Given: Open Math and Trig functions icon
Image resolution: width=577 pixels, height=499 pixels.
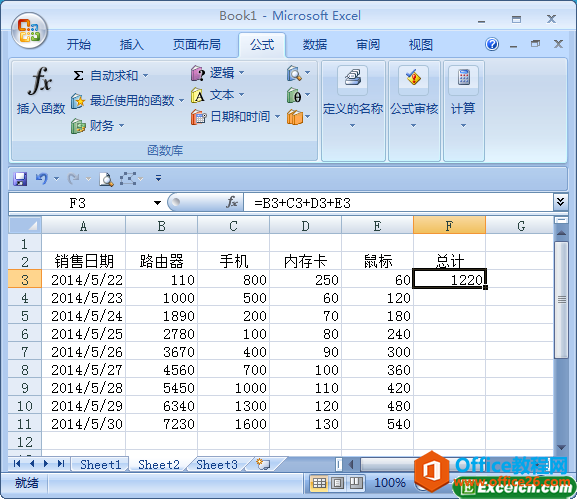Looking at the screenshot, I should tap(294, 95).
